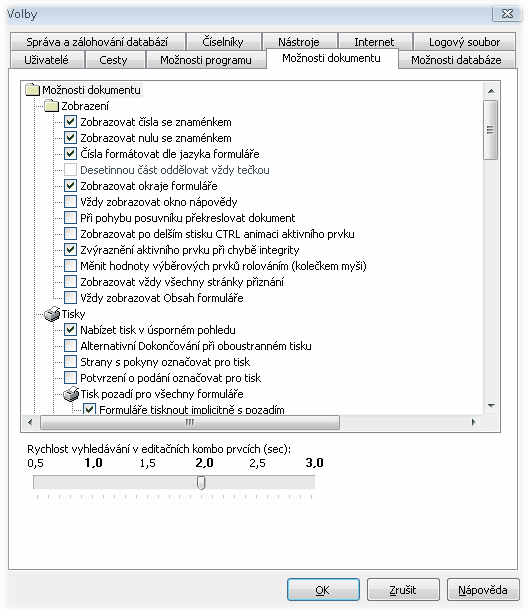Select the Zobrazení tree node label
Image resolution: width=528 pixels, height=610 pixels.
coord(85,106)
